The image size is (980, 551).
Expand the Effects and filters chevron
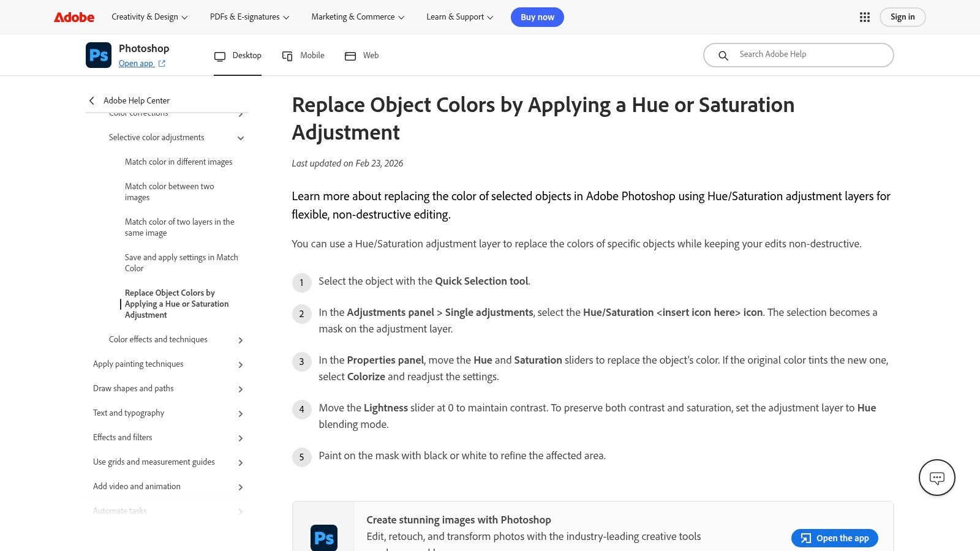click(241, 438)
